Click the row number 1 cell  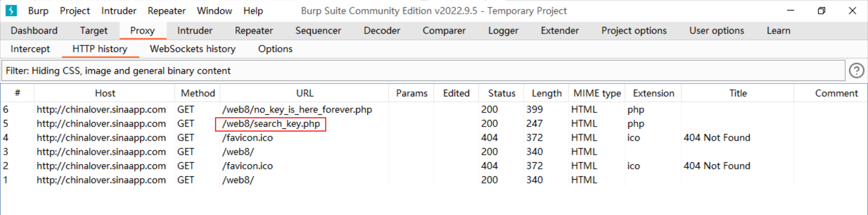(x=6, y=180)
